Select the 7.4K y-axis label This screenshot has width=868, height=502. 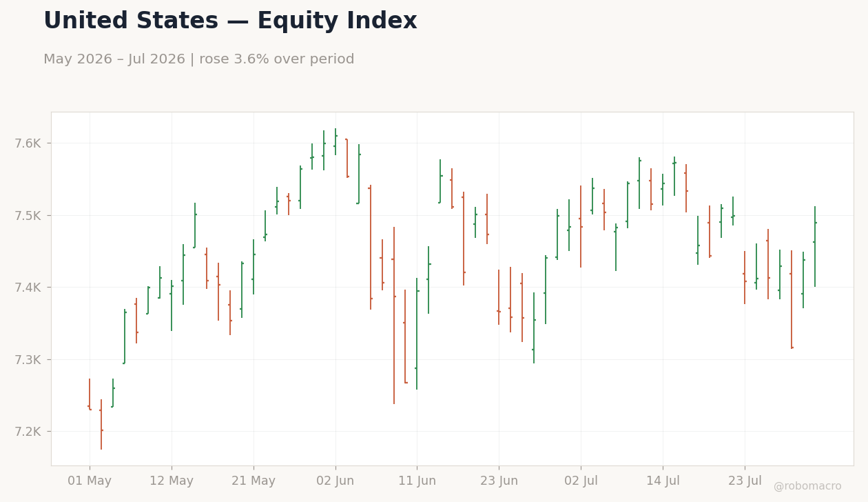(x=28, y=288)
